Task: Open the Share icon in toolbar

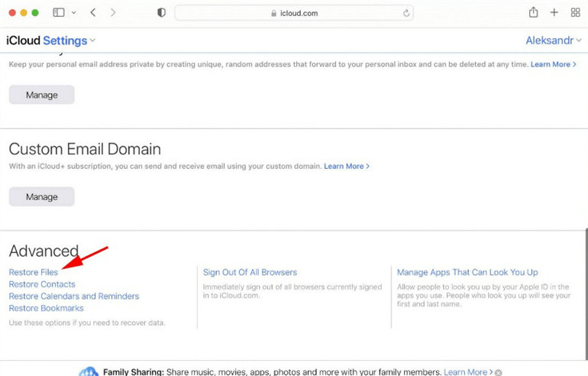Action: tap(533, 12)
